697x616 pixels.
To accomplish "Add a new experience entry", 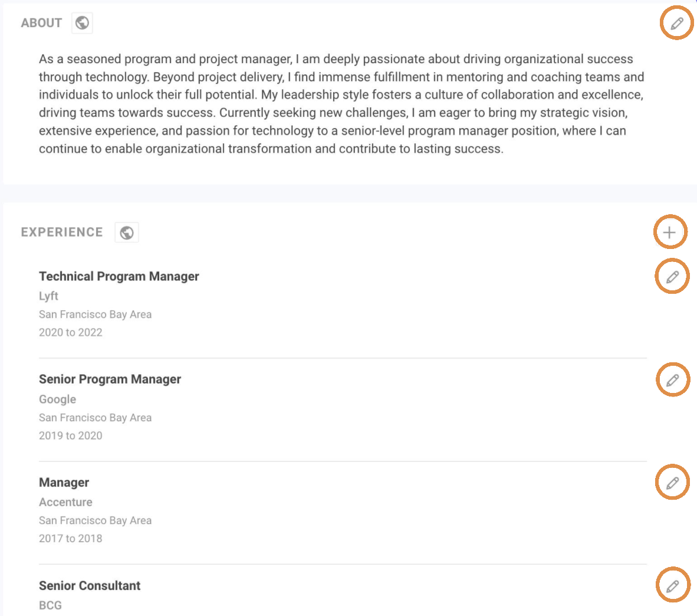I will click(x=669, y=232).
